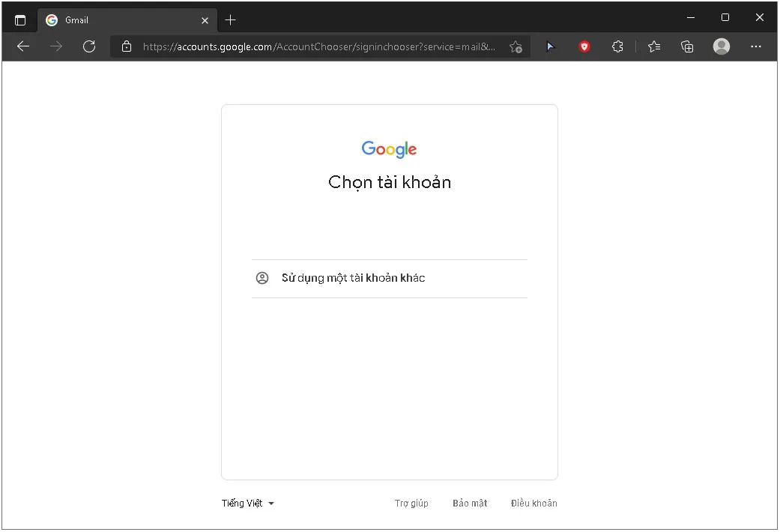Screen dimensions: 780x532
Task: Open the Tiếng Việt language dropdown
Action: click(x=248, y=503)
